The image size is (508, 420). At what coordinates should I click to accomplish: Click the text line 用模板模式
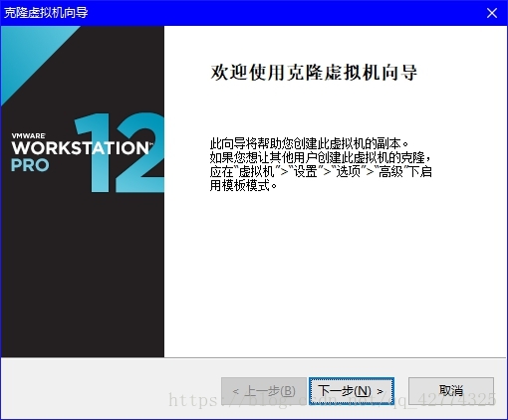(x=243, y=185)
